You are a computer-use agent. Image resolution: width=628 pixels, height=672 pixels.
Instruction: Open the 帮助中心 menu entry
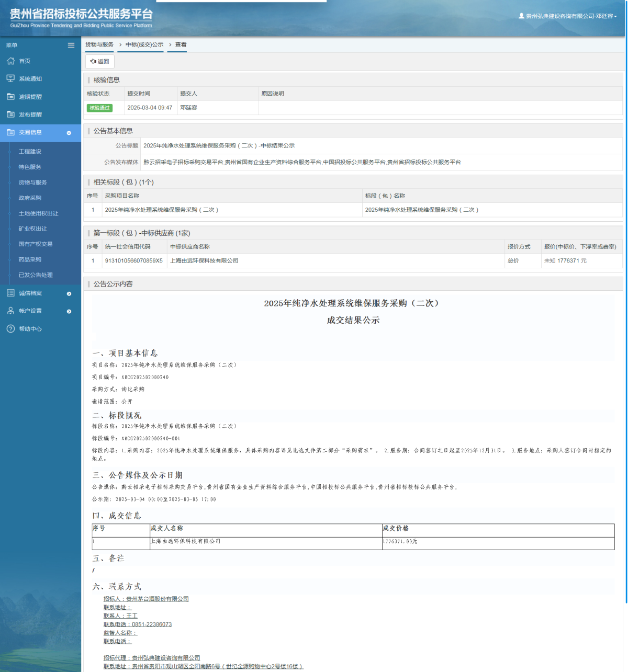tap(30, 329)
